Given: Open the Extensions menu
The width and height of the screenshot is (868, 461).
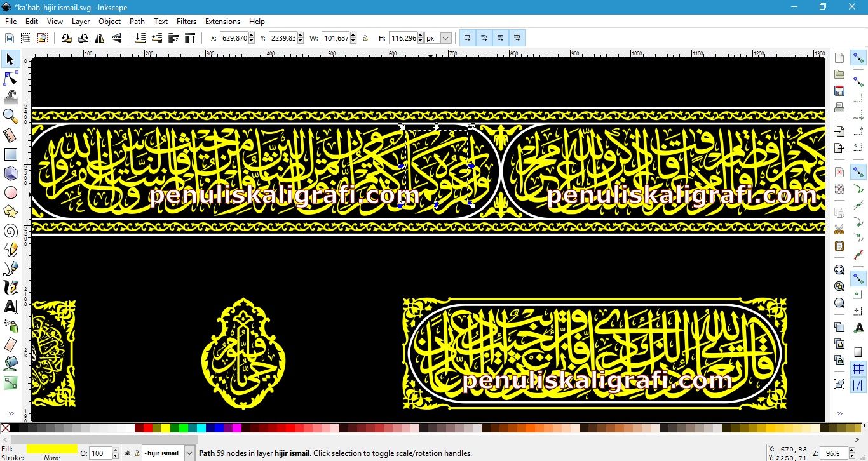Looking at the screenshot, I should coord(222,22).
